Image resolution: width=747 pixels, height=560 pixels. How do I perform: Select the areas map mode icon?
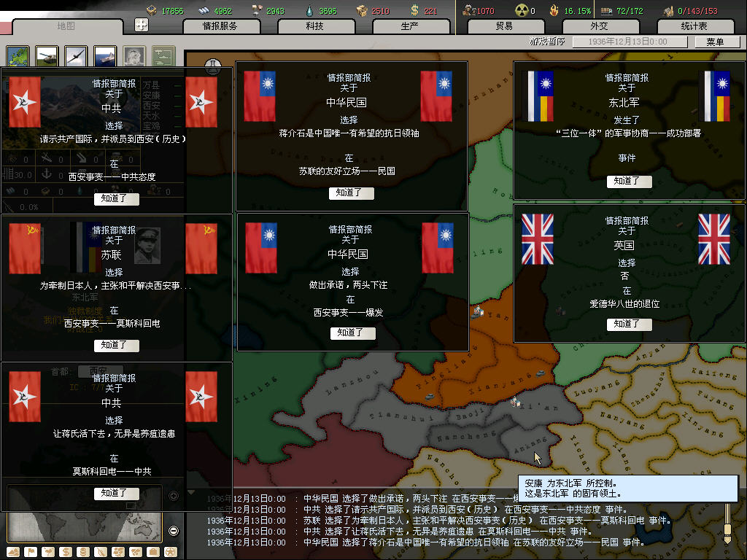click(136, 552)
